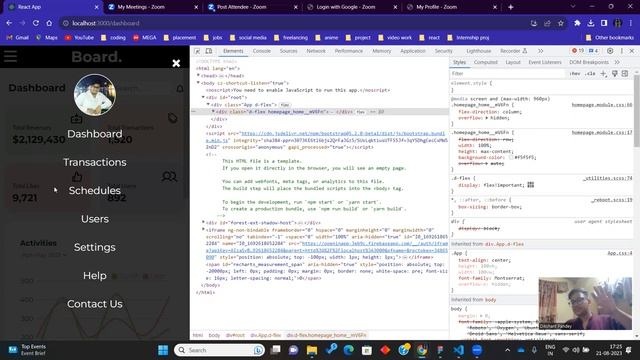640x360 pixels.
Task: Open the DevTools Sources tab
Action: (289, 51)
